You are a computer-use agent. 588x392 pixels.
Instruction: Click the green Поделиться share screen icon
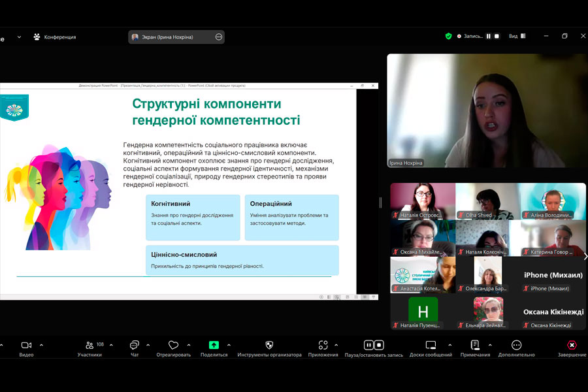point(214,345)
